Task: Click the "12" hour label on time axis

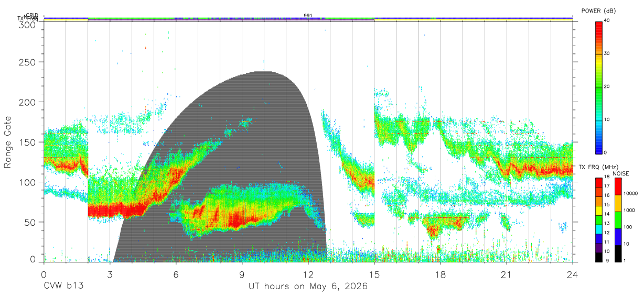Action: click(308, 274)
